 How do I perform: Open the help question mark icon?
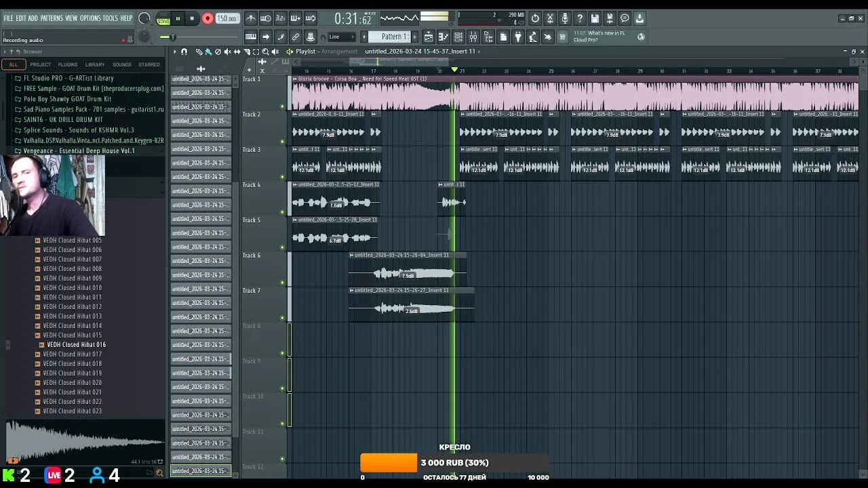579,18
